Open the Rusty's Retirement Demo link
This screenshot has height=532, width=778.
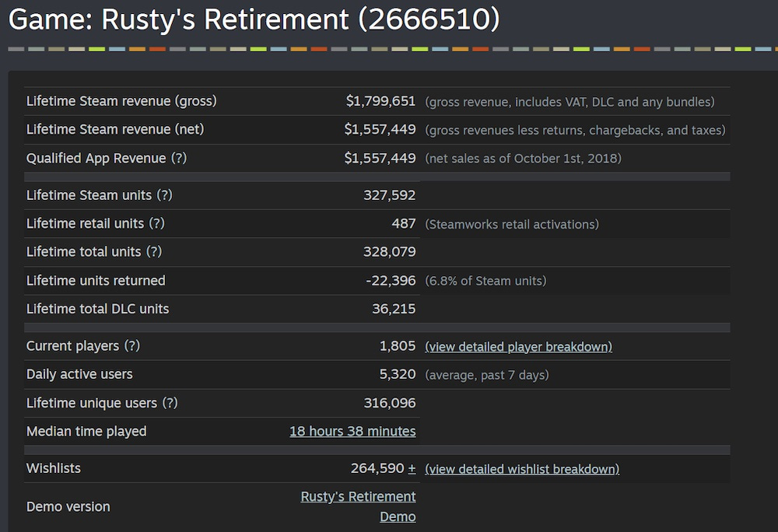358,496
